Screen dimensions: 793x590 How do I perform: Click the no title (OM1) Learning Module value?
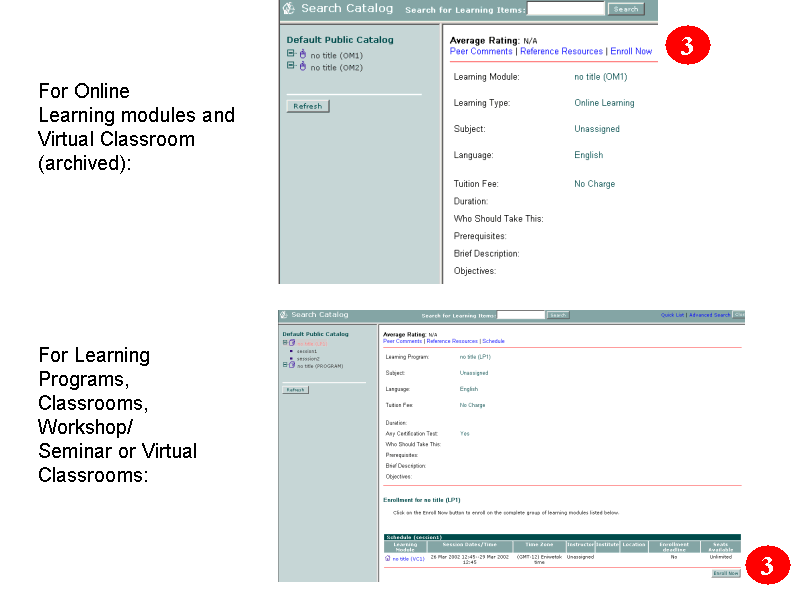pos(600,77)
